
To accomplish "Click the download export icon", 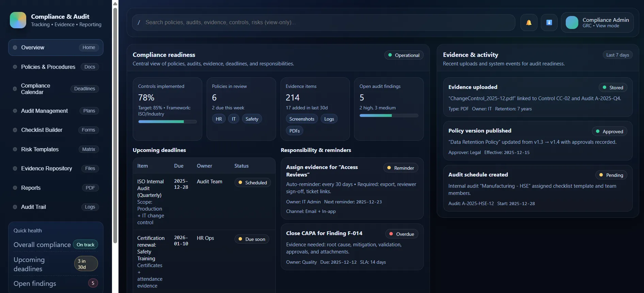I will tap(549, 22).
